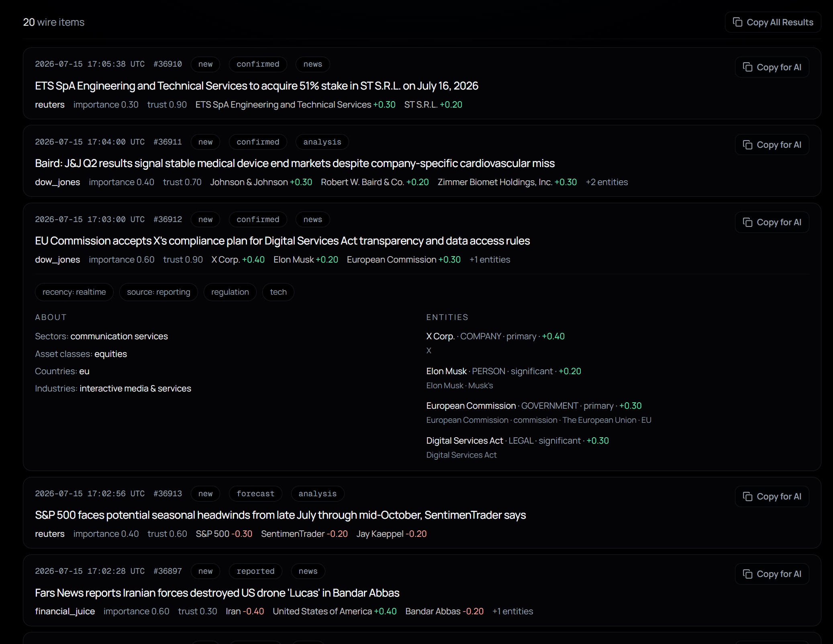833x644 pixels.
Task: Click 'Elon Musk +0.20' in the summary row
Action: point(306,259)
